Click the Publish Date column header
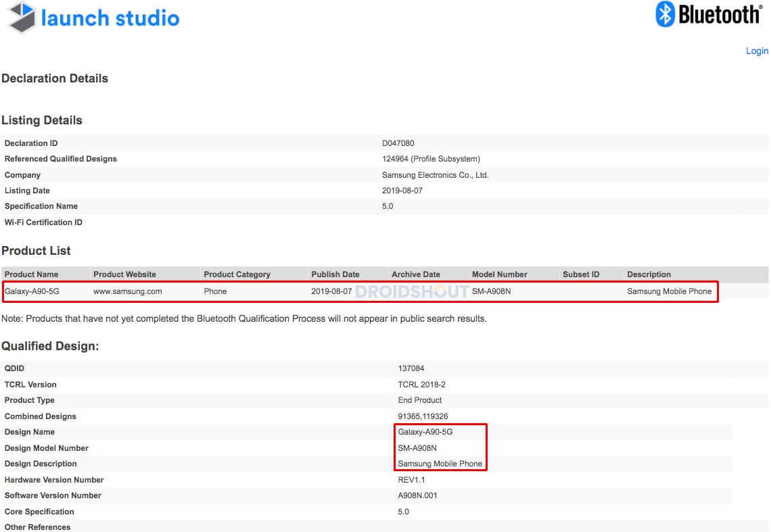 (x=335, y=274)
